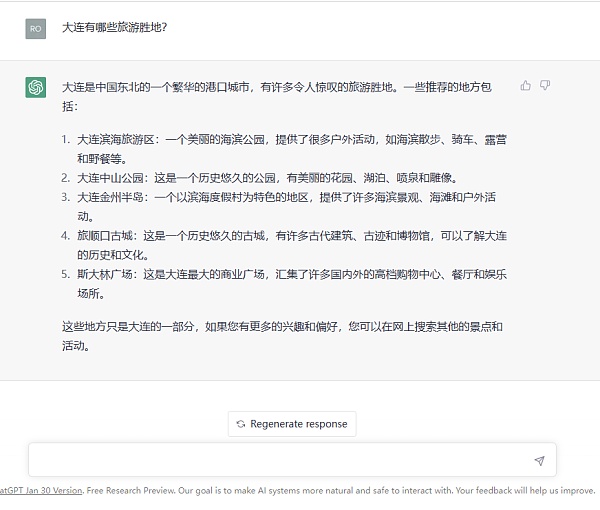Screen dimensions: 600x510
Task: Click the green ChatGPT logo avatar
Action: pyautogui.click(x=36, y=88)
